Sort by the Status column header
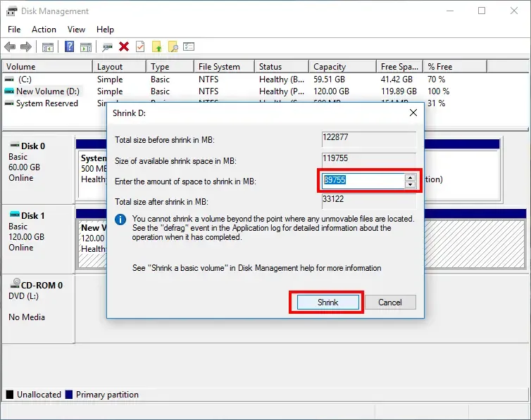Viewport: 531px width, 420px height. [282, 67]
